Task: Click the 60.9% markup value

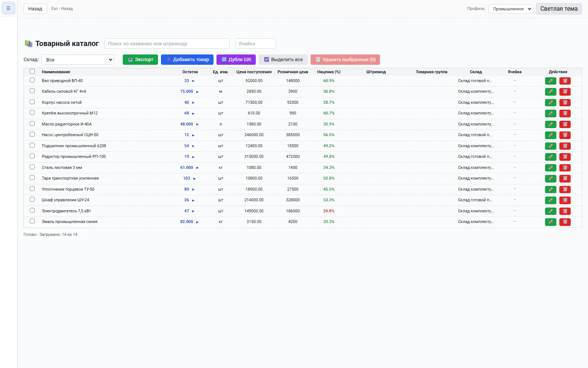Action: pyautogui.click(x=329, y=81)
